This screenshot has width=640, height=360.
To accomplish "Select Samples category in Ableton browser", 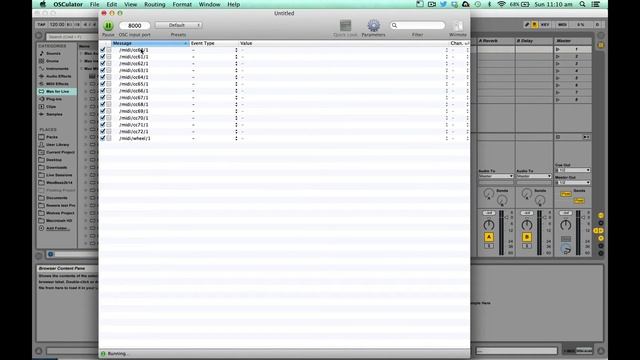I will coord(54,114).
